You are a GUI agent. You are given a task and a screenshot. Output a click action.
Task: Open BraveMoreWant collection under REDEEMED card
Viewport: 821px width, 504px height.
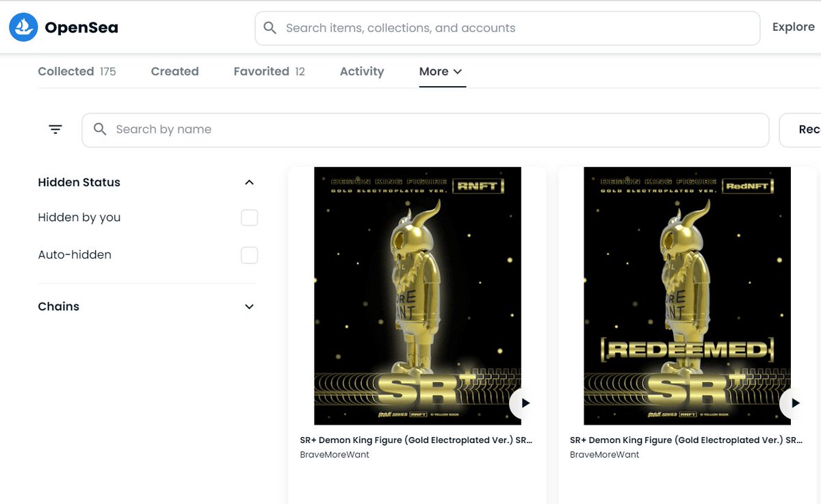click(x=605, y=455)
